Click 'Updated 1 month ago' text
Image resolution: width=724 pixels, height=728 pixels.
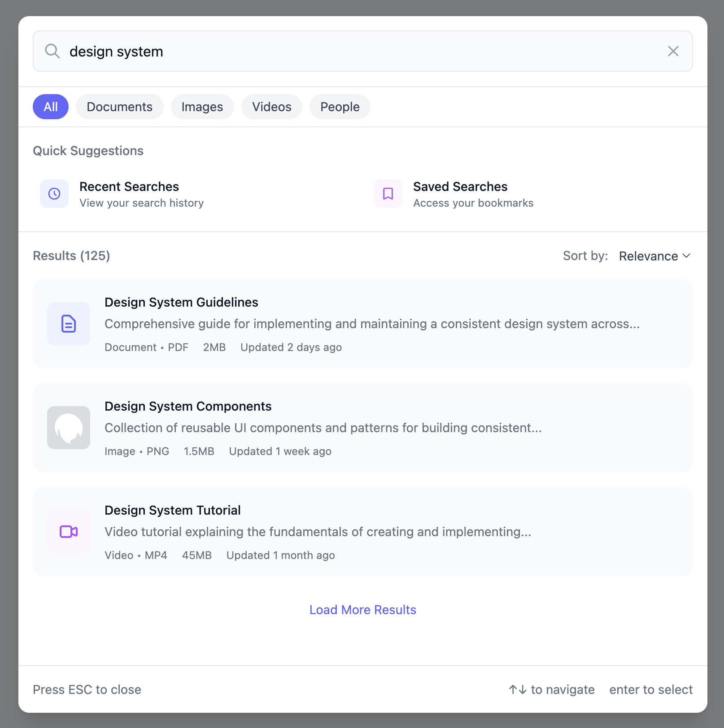[280, 555]
